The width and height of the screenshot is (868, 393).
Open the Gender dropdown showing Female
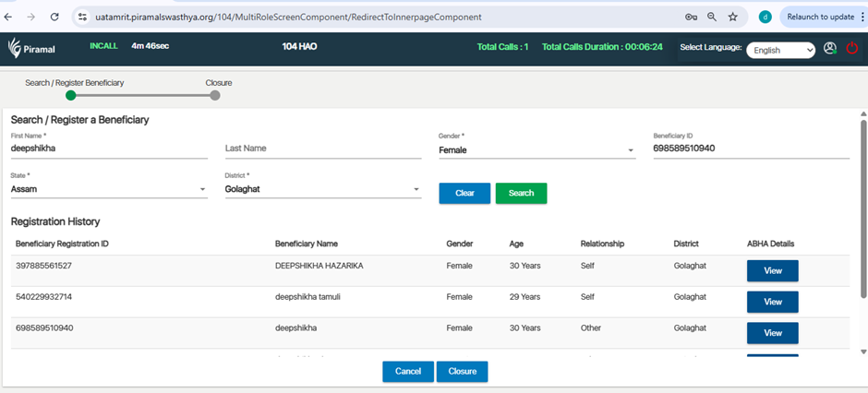[536, 149]
